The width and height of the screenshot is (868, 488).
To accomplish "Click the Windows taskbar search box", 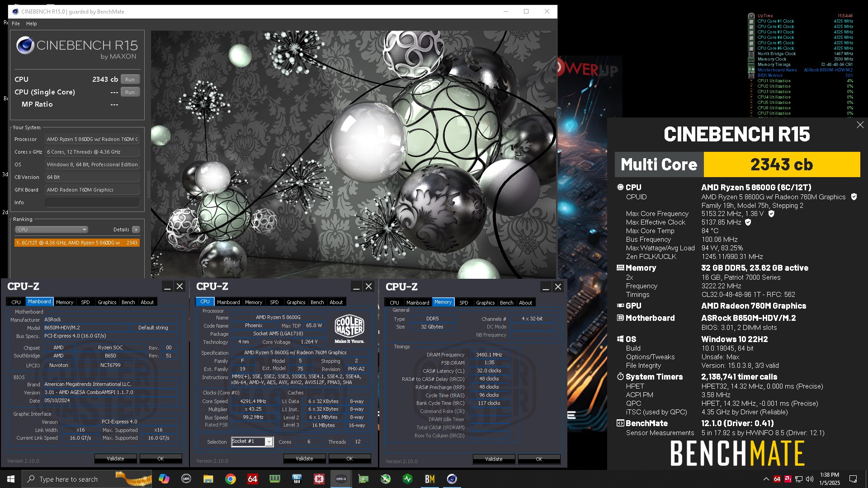I will [87, 479].
